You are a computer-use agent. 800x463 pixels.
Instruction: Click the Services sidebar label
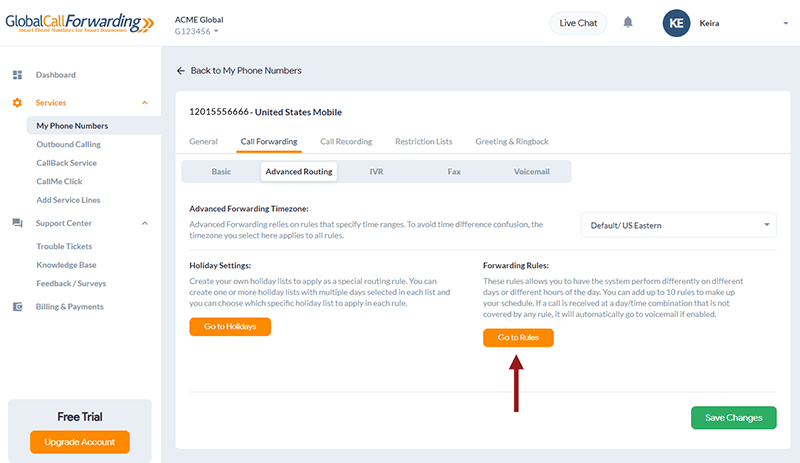click(x=51, y=103)
